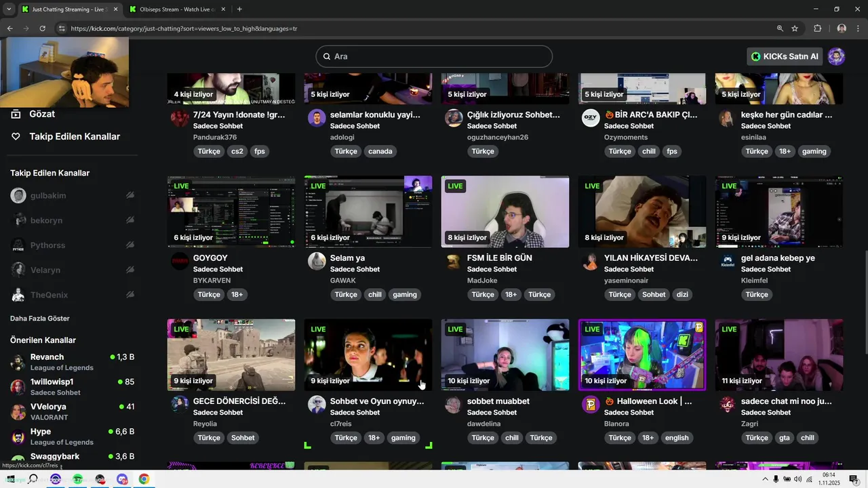
Task: Expand the system tray hidden icons chevron
Action: point(765,479)
